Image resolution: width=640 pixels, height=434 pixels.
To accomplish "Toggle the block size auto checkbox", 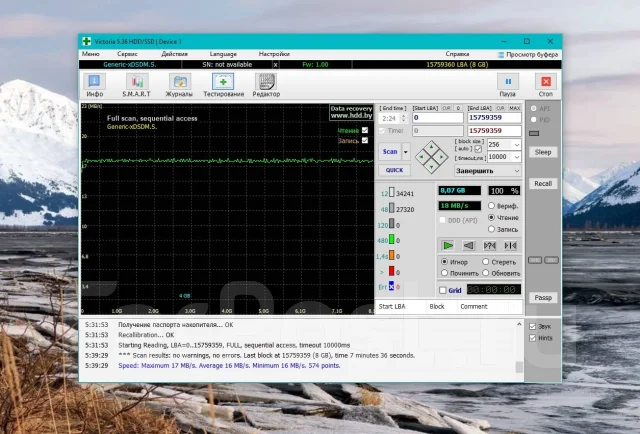I will pos(478,149).
